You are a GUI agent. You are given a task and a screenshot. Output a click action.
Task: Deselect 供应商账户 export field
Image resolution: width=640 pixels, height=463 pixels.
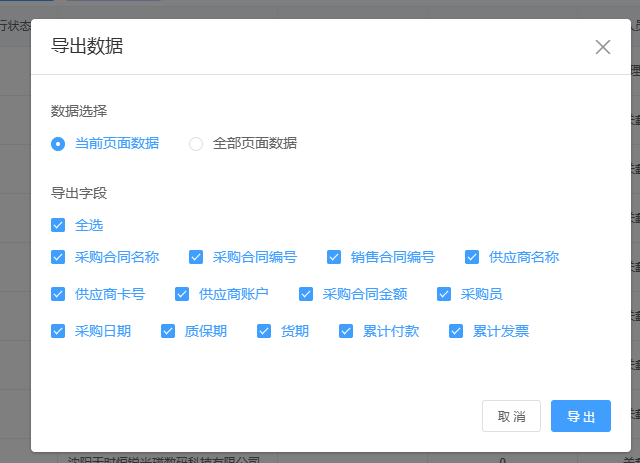(x=183, y=294)
